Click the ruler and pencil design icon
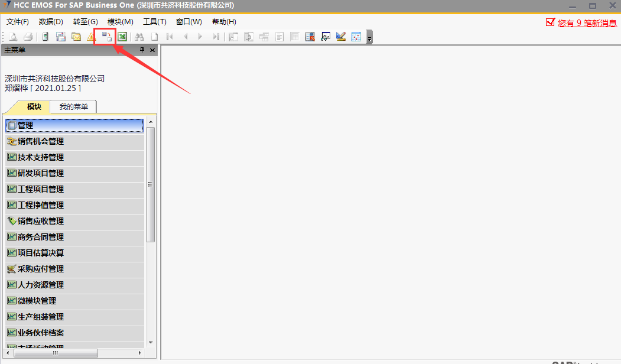The height and width of the screenshot is (364, 621). 341,37
